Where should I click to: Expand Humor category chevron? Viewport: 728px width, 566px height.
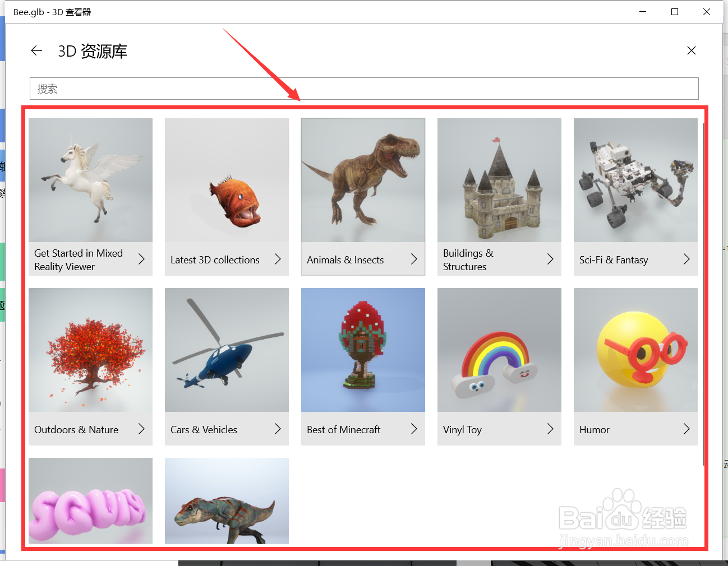tap(686, 429)
